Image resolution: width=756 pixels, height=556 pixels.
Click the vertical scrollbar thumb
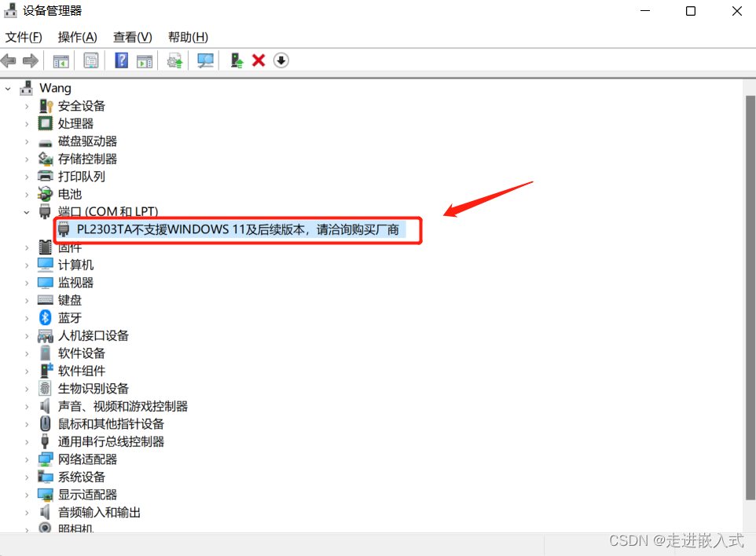coord(750,298)
